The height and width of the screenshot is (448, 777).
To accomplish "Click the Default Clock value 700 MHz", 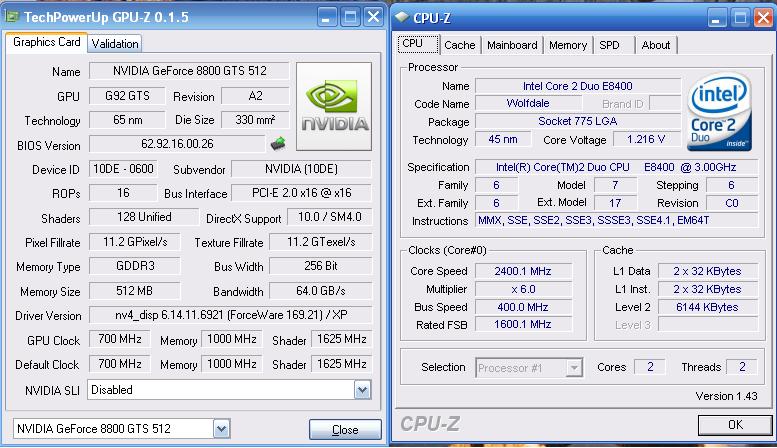I will click(119, 364).
